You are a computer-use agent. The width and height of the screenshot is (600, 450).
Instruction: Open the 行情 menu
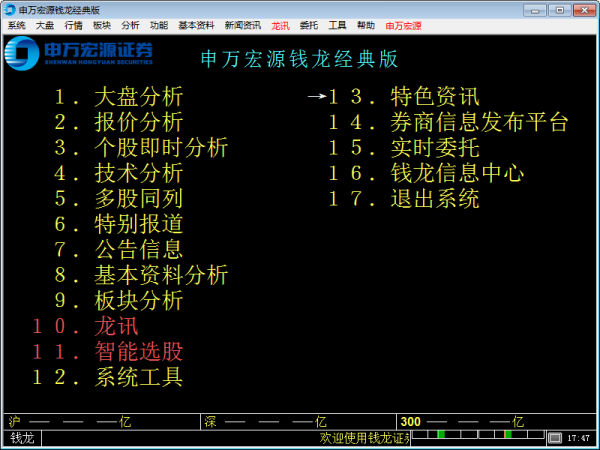tap(73, 26)
